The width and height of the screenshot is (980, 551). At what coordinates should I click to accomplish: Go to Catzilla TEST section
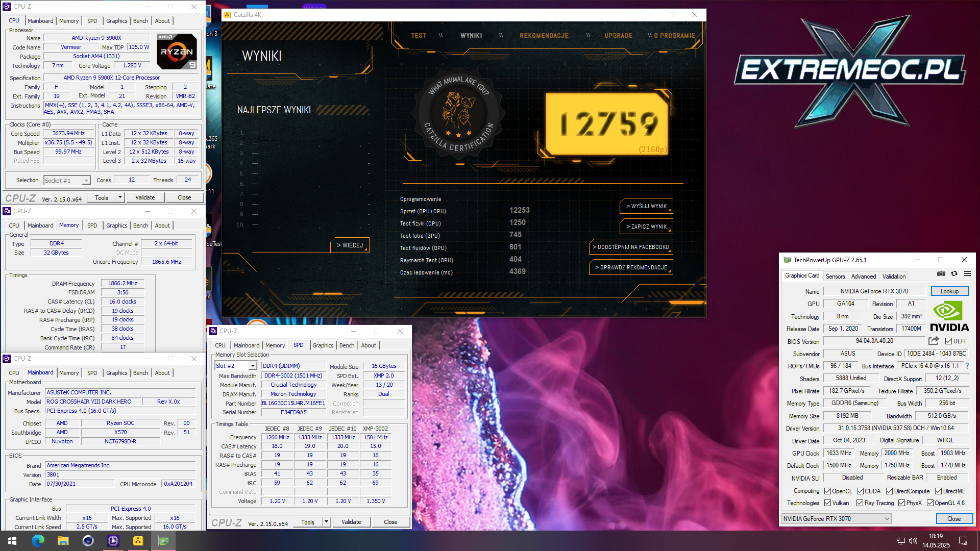[419, 36]
